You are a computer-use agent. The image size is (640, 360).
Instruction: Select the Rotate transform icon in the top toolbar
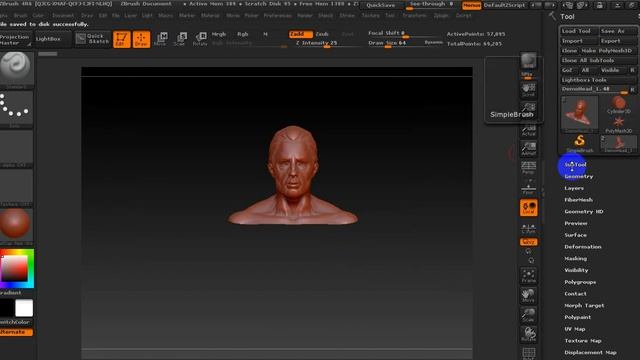[200, 39]
